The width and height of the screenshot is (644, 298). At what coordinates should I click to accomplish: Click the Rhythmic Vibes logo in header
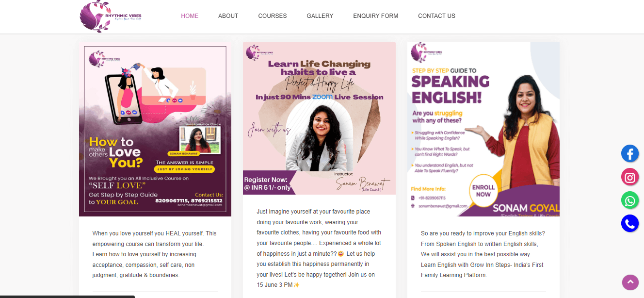click(111, 17)
